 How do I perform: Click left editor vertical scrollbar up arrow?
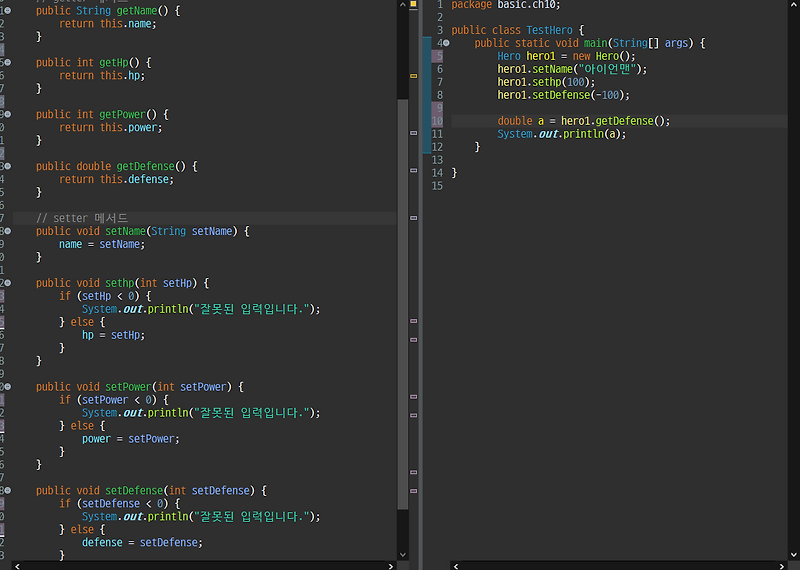[403, 5]
